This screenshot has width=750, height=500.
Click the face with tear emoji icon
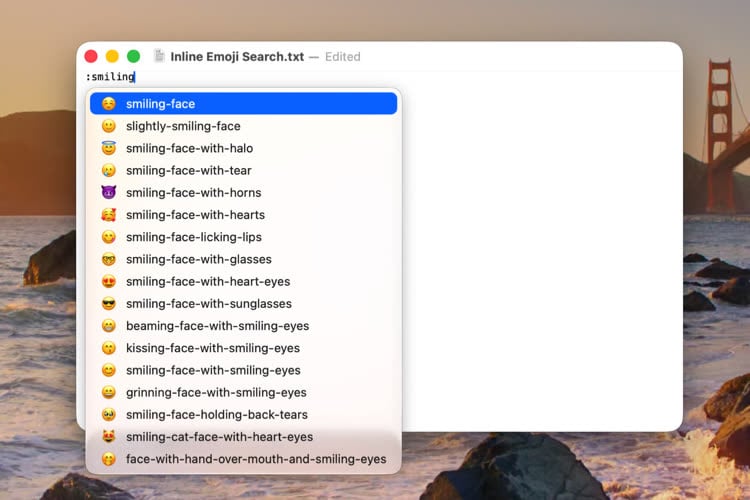(109, 170)
